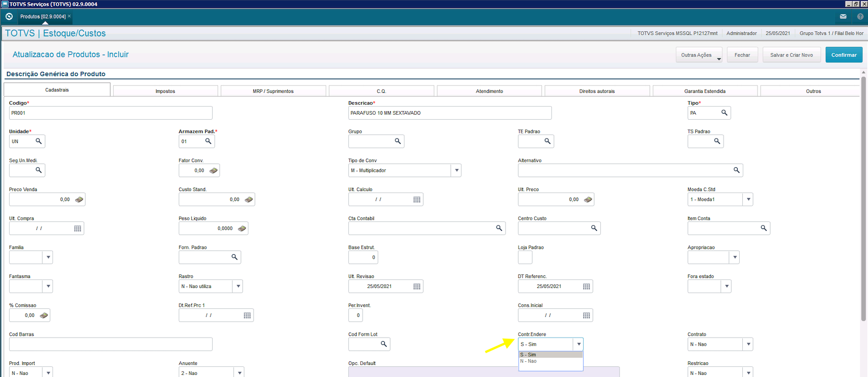Click the Loja Padrao input field
The height and width of the screenshot is (377, 868).
click(x=525, y=257)
